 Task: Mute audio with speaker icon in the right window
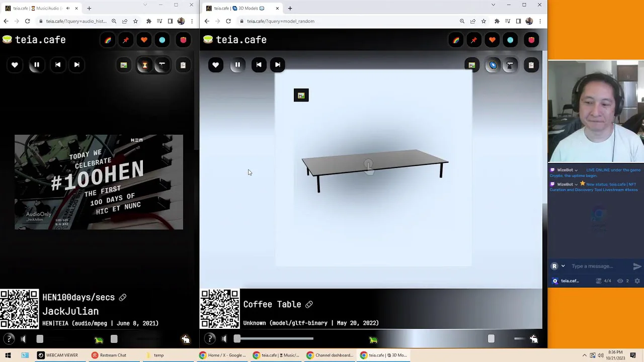224,339
